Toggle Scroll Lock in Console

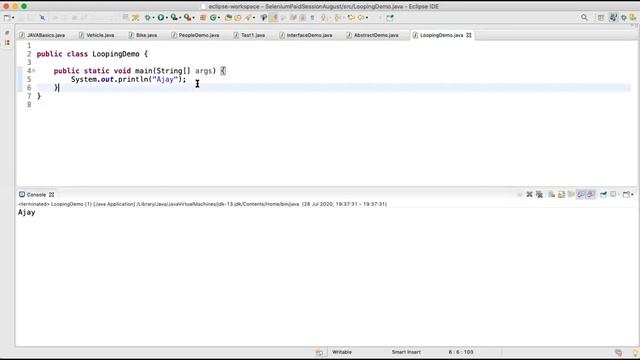[562, 194]
